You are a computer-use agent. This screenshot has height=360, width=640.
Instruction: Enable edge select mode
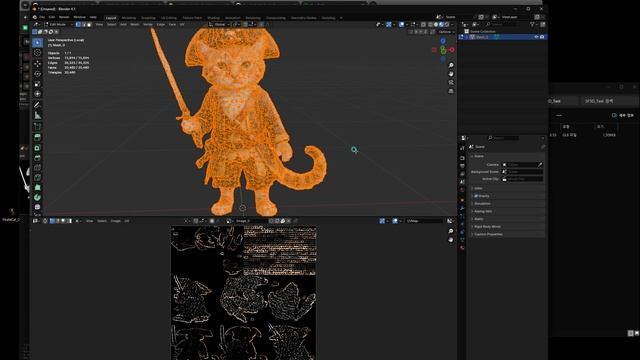pyautogui.click(x=84, y=24)
